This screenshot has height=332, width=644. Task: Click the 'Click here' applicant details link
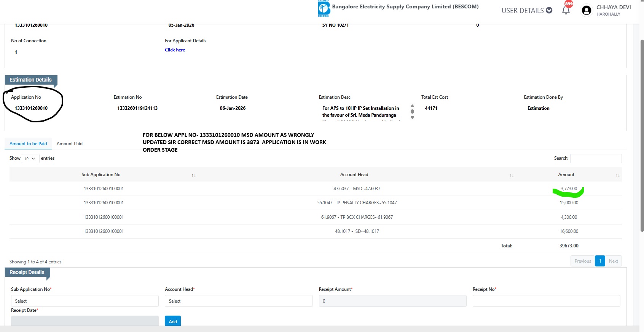coord(175,50)
